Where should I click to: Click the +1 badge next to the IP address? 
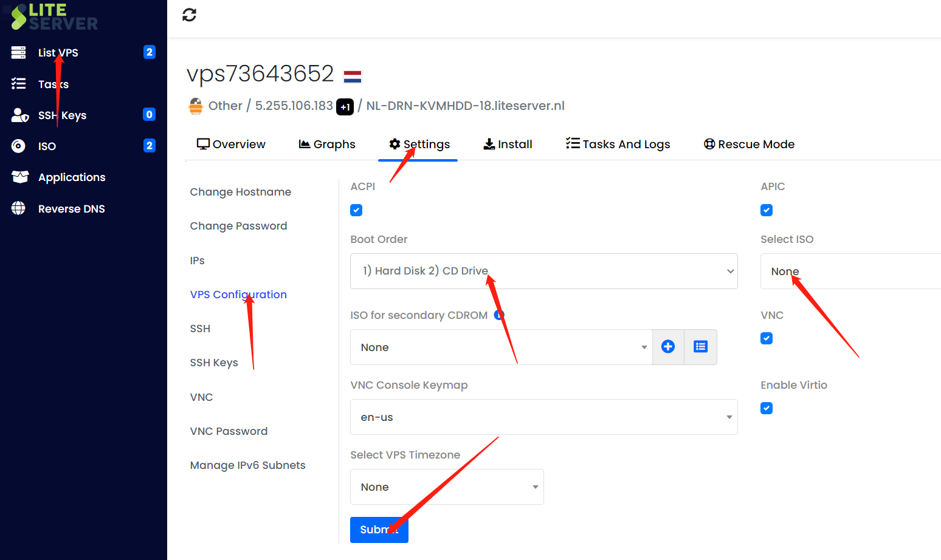[x=344, y=106]
